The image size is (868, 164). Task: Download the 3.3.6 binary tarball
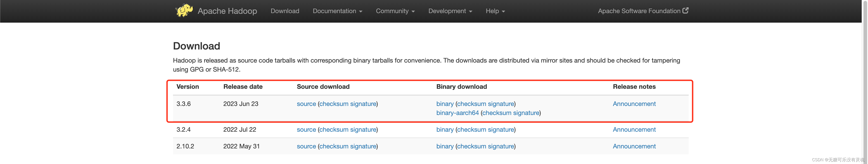445,104
